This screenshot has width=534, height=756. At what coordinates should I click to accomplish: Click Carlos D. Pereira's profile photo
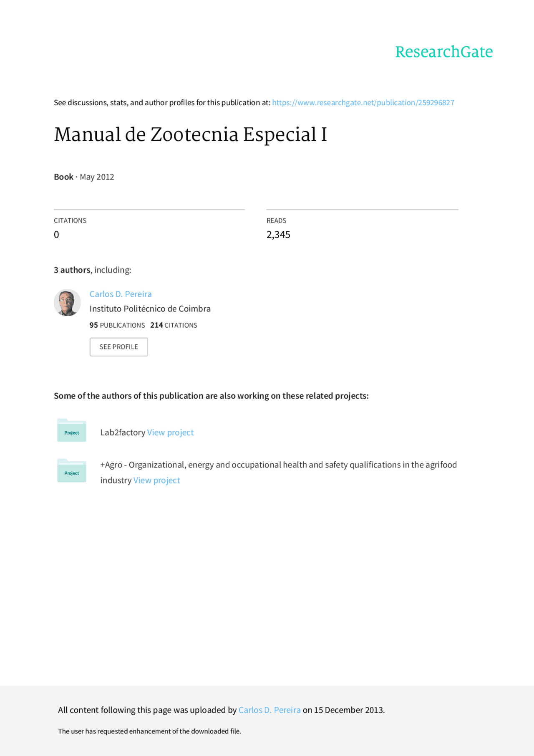pyautogui.click(x=67, y=302)
